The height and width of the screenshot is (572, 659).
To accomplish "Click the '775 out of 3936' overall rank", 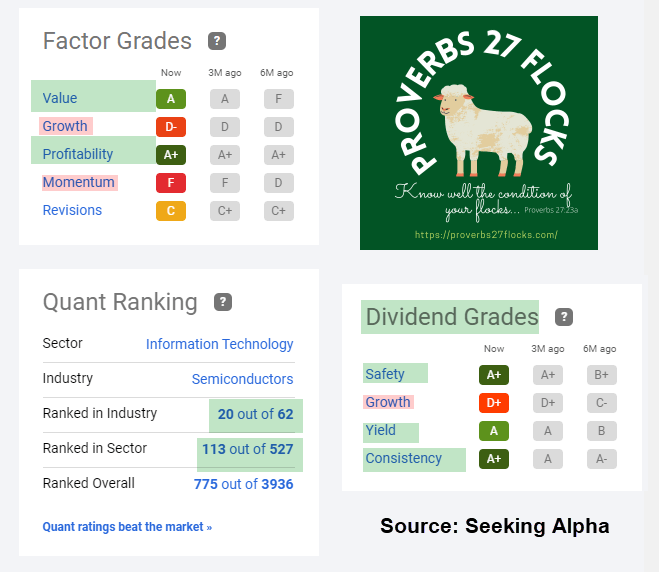I will [243, 484].
